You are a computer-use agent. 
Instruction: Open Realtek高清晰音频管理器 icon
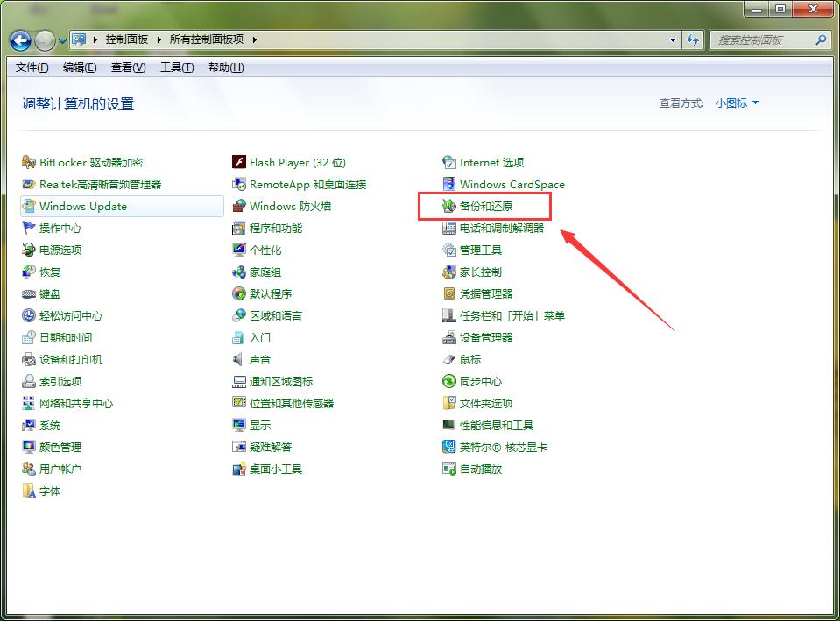point(28,184)
